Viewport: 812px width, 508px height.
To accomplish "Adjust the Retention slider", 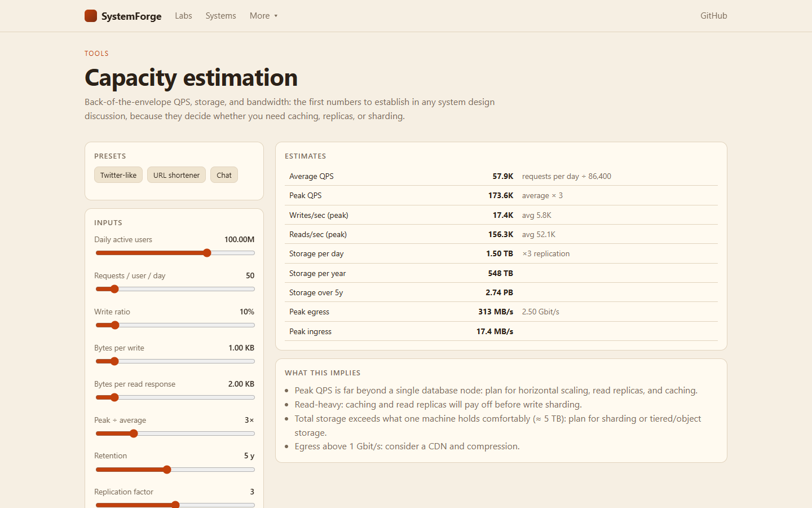I will [175, 470].
